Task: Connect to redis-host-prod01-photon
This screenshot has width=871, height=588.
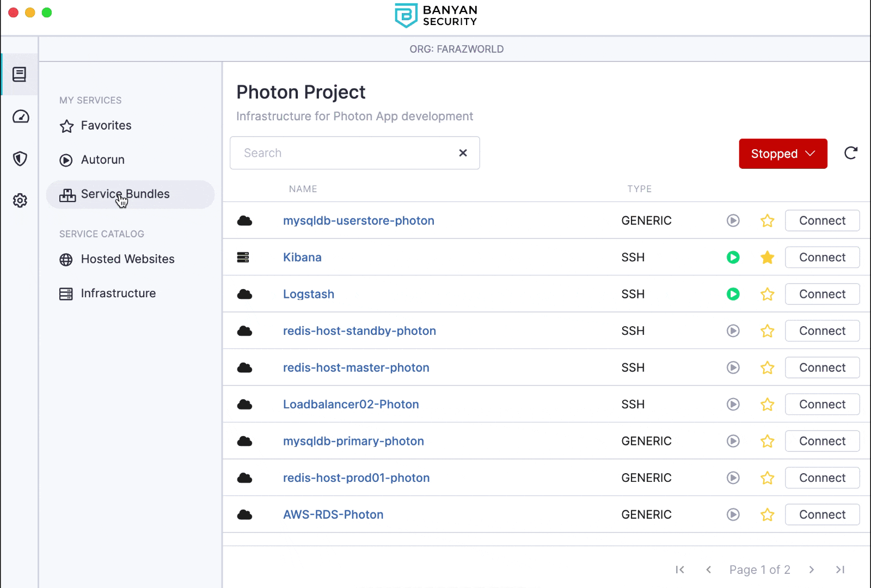Action: tap(822, 477)
